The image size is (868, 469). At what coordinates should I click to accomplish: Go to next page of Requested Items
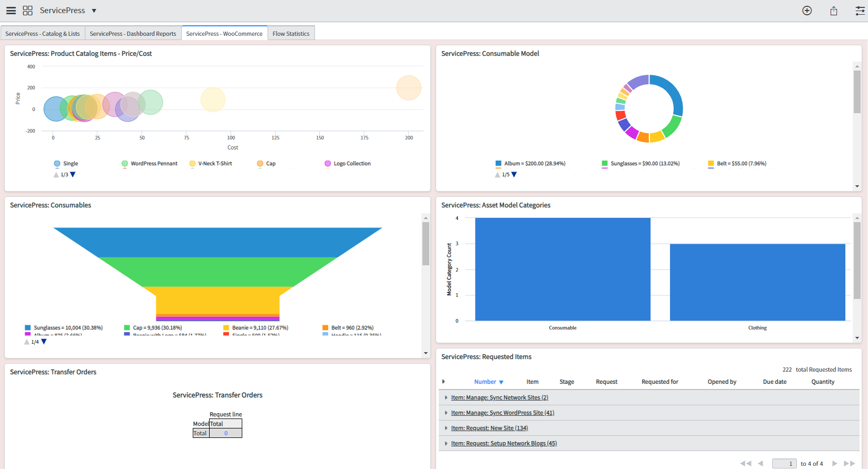pos(834,463)
